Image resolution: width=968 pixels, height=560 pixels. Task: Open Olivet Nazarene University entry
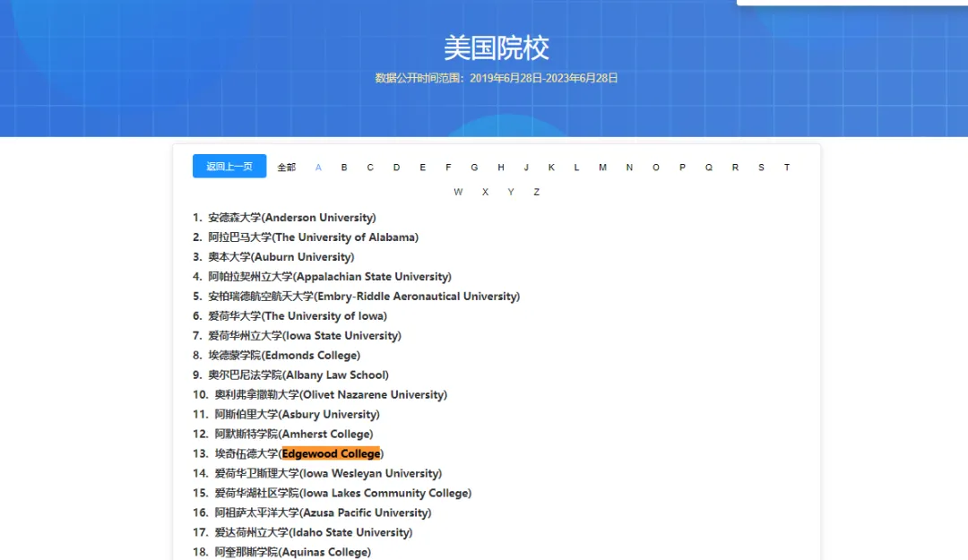331,394
